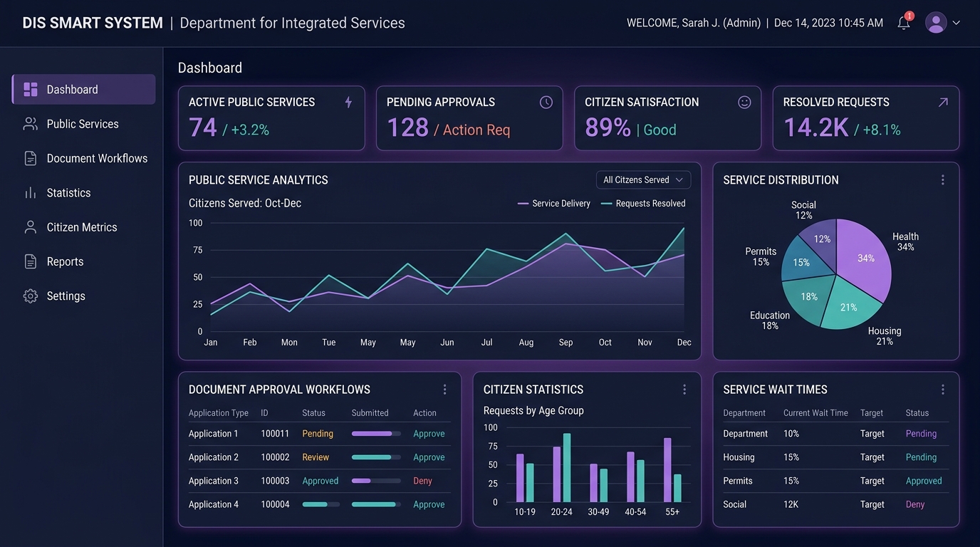Click the Reports document icon
980x547 pixels.
click(31, 261)
